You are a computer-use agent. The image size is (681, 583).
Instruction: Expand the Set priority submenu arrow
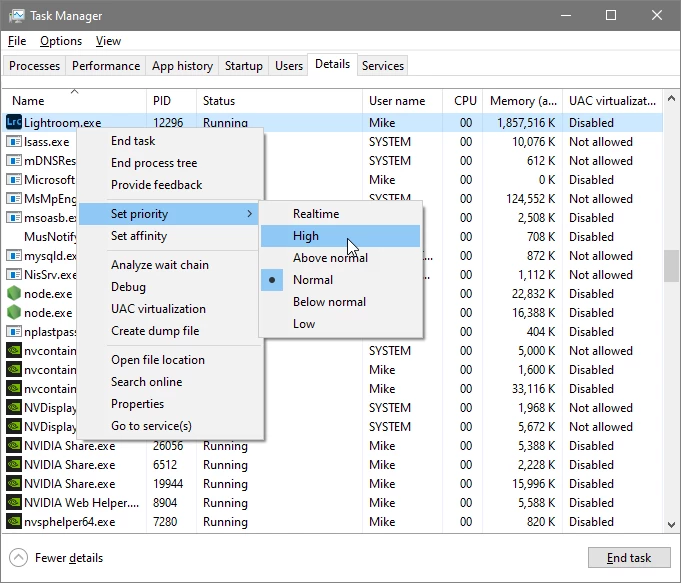[249, 214]
